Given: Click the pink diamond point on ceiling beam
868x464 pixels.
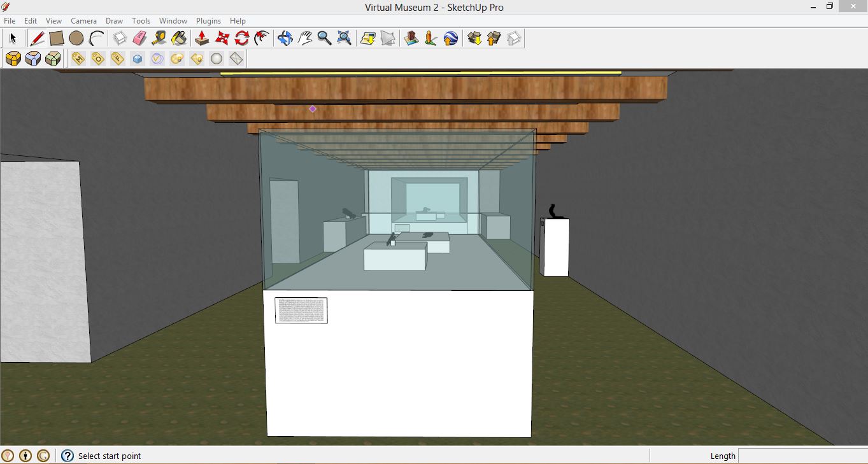Looking at the screenshot, I should (x=313, y=109).
